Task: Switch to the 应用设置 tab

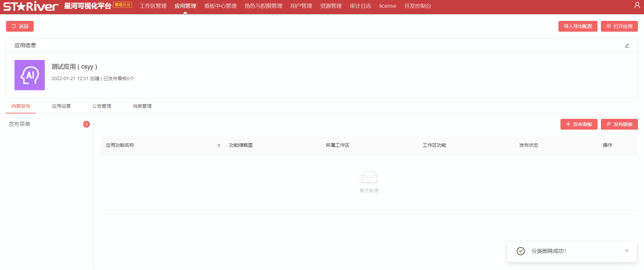Action: (x=61, y=106)
